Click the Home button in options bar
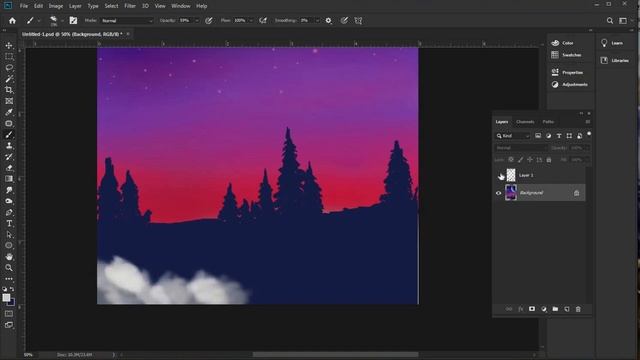This screenshot has width=640, height=360. [x=12, y=20]
